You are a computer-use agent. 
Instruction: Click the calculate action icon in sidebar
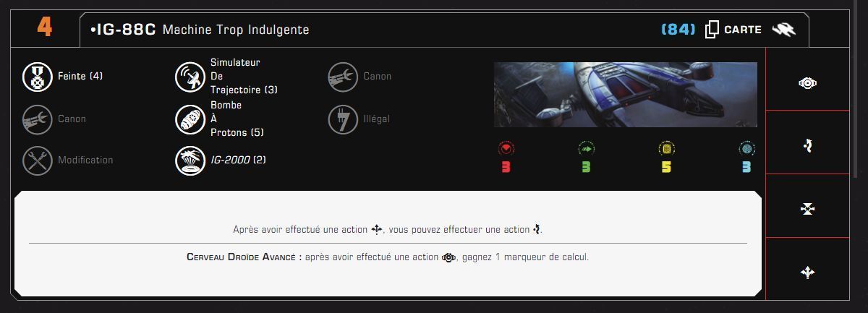pos(808,83)
